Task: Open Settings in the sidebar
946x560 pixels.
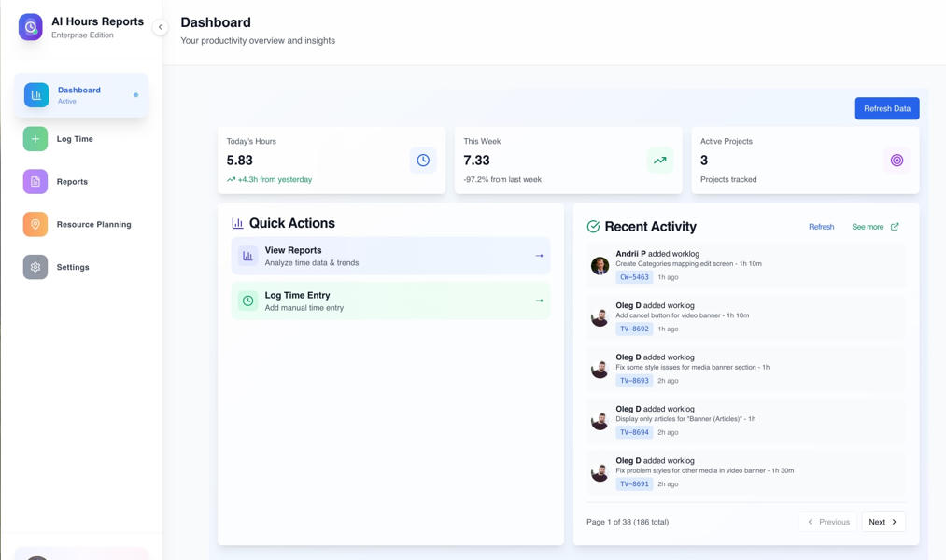Action: [x=81, y=268]
